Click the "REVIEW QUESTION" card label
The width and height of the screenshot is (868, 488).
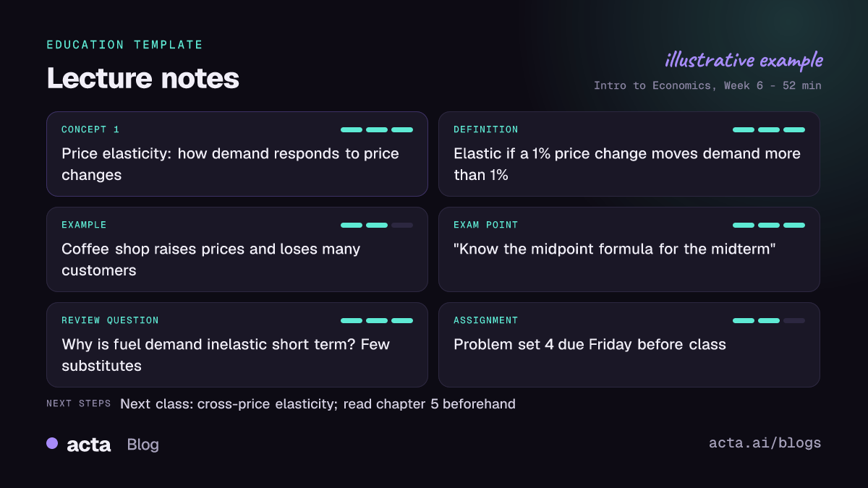coord(110,320)
